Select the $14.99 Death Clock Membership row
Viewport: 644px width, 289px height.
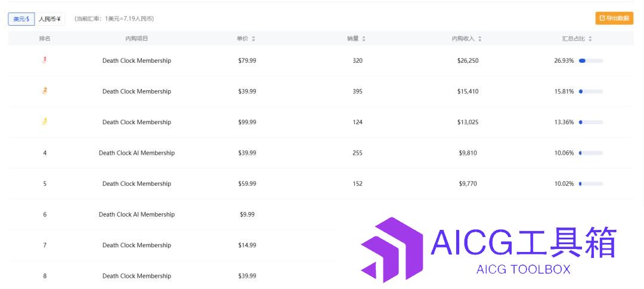click(321, 245)
